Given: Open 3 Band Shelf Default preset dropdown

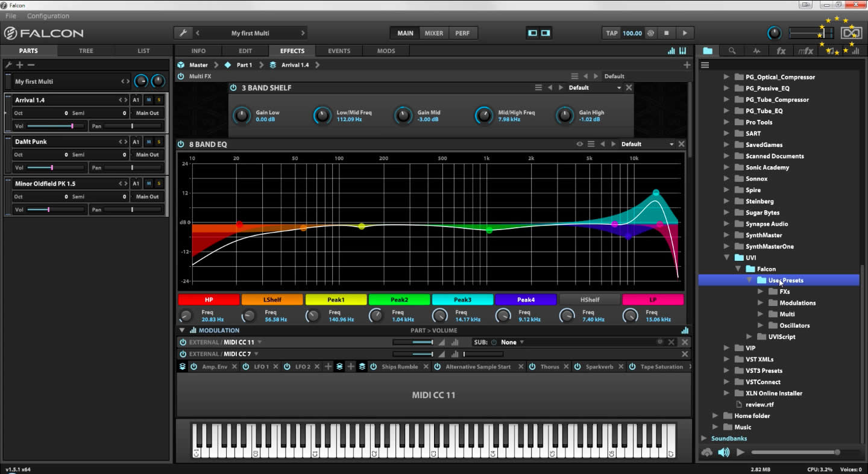Looking at the screenshot, I should coord(594,88).
